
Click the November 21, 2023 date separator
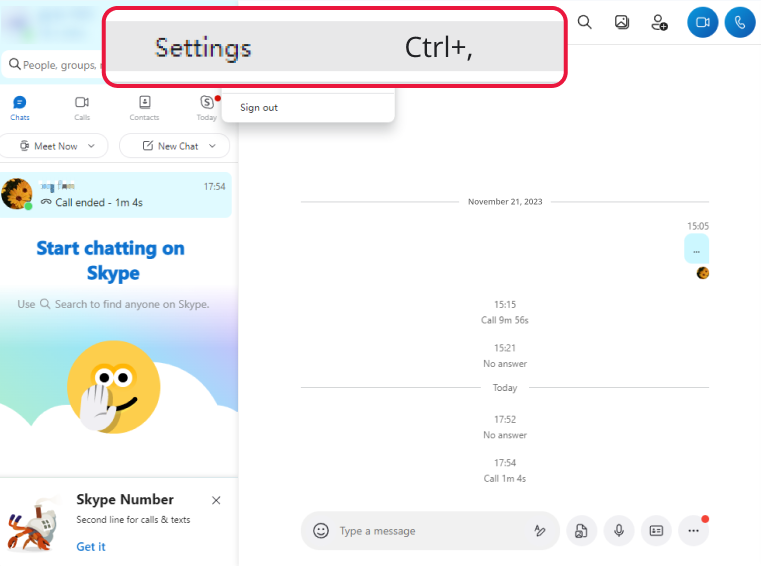tap(505, 201)
